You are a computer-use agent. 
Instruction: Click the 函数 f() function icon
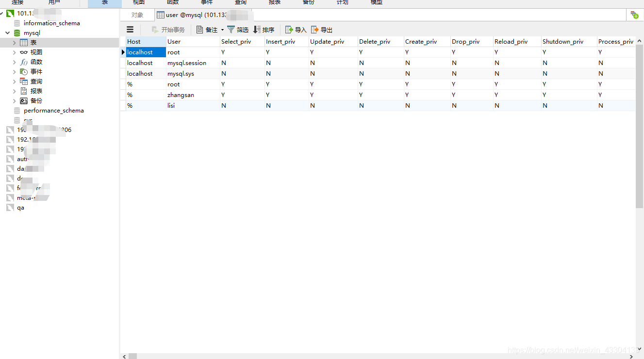coord(24,62)
